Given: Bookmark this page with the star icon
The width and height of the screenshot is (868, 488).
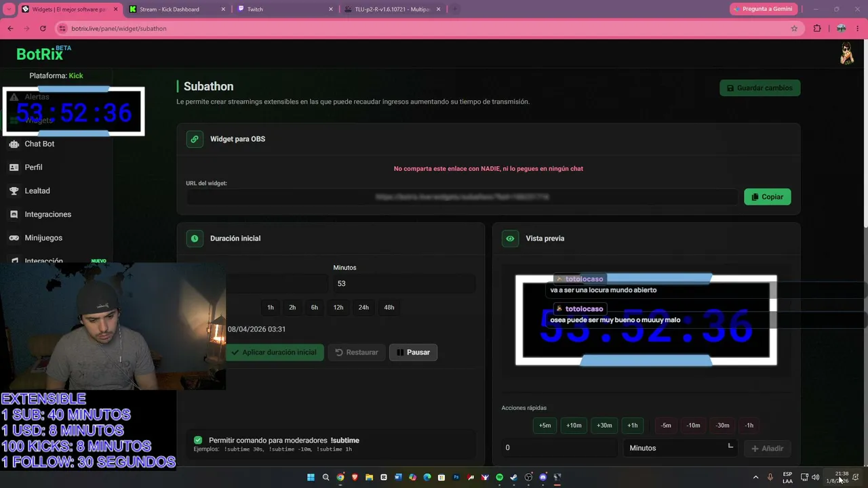Looking at the screenshot, I should (794, 28).
